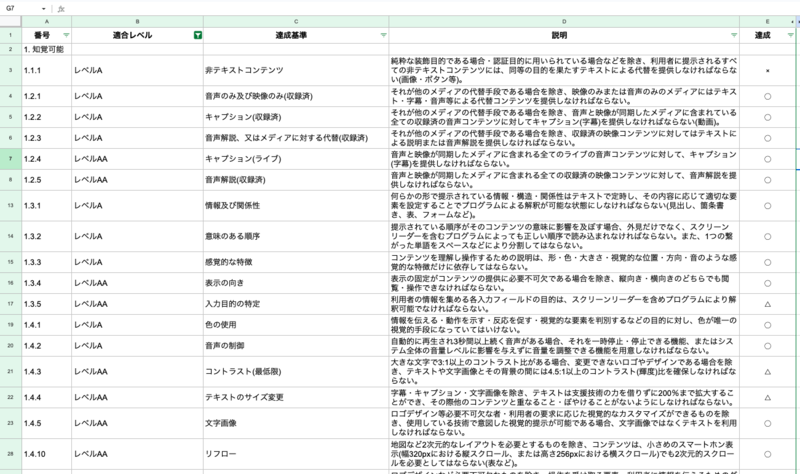The width and height of the screenshot is (800, 474).
Task: Select cell with number 1.4.10
Action: (x=46, y=454)
